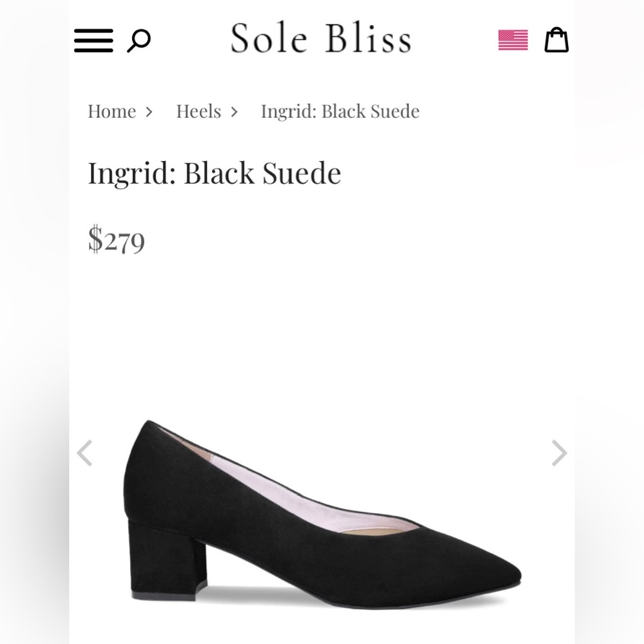
Task: Open the hamburger navigation menu
Action: point(93,40)
